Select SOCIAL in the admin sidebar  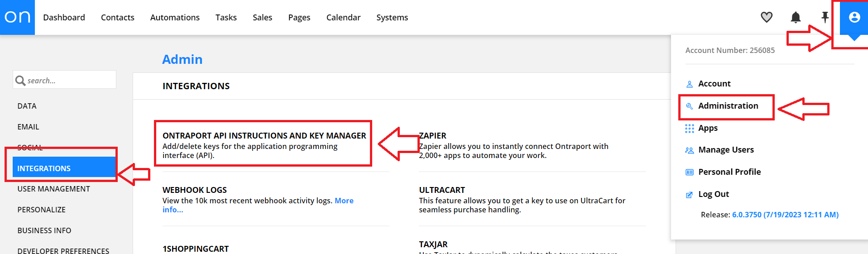(30, 148)
